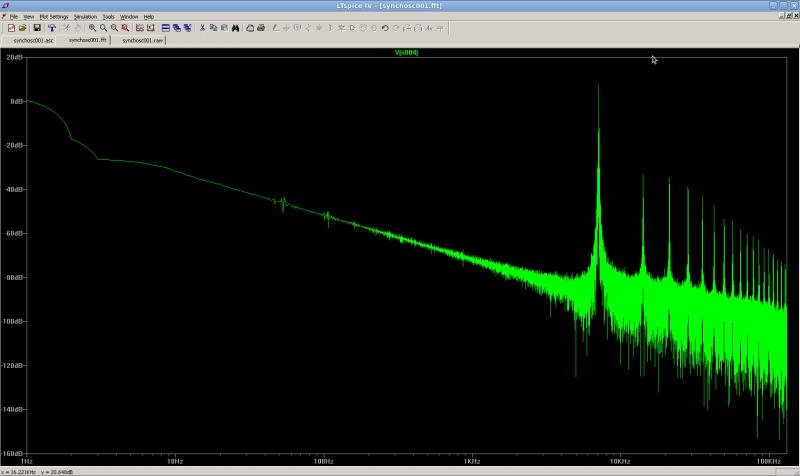
Task: Open the File menu
Action: (14, 17)
